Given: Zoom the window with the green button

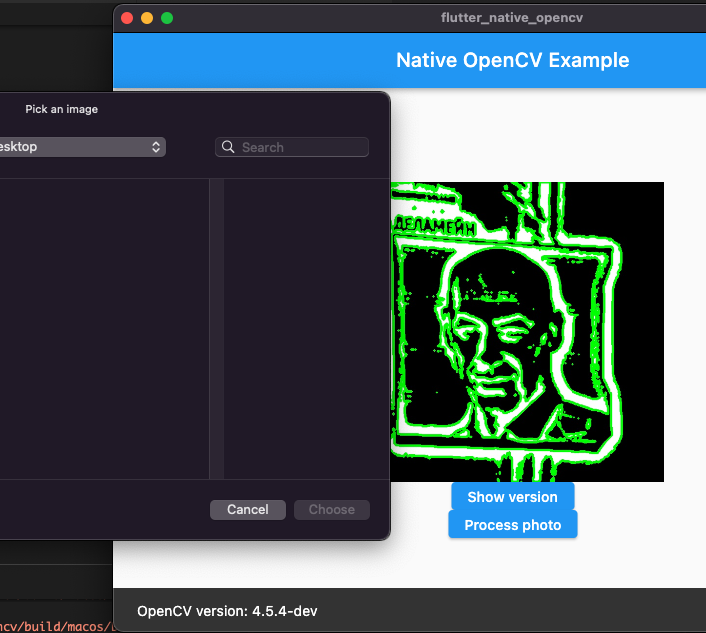Looking at the screenshot, I should tap(167, 18).
